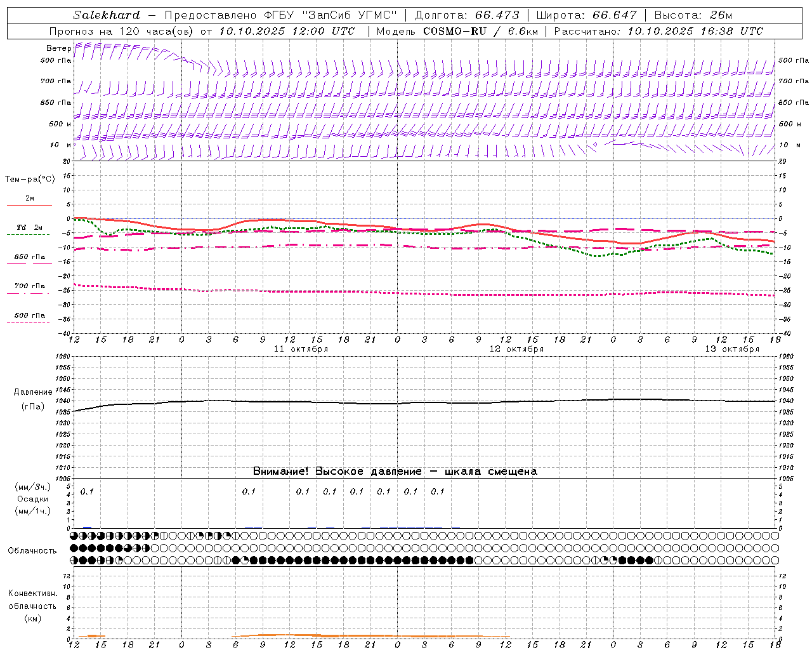Image resolution: width=812 pixels, height=650 pixels.
Task: Click the blue precipitation bar in Осадки chart
Action: click(88, 527)
